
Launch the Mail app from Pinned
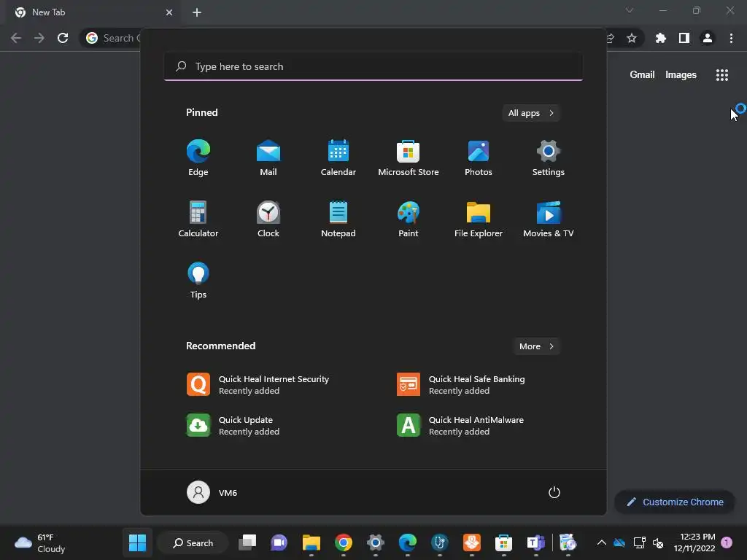(x=268, y=158)
